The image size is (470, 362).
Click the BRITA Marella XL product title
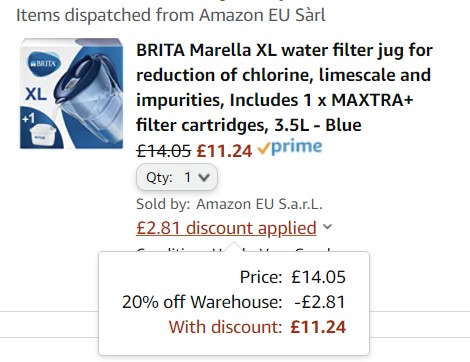(284, 87)
